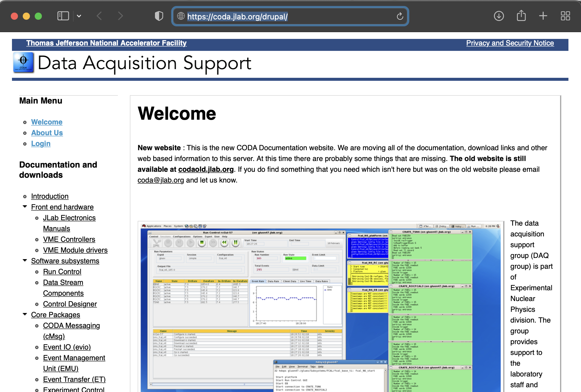The width and height of the screenshot is (581, 392).
Task: Collapse the Core Packages tree arrow
Action: tap(25, 314)
